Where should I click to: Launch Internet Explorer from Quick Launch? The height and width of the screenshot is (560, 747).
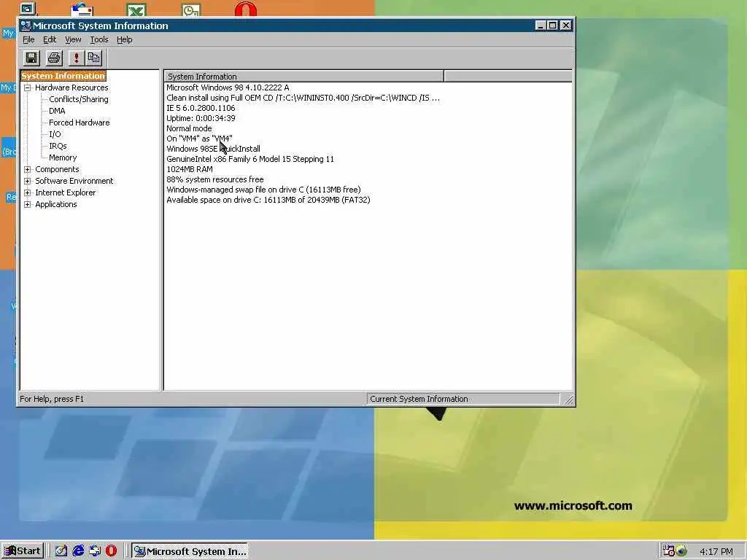(x=78, y=551)
